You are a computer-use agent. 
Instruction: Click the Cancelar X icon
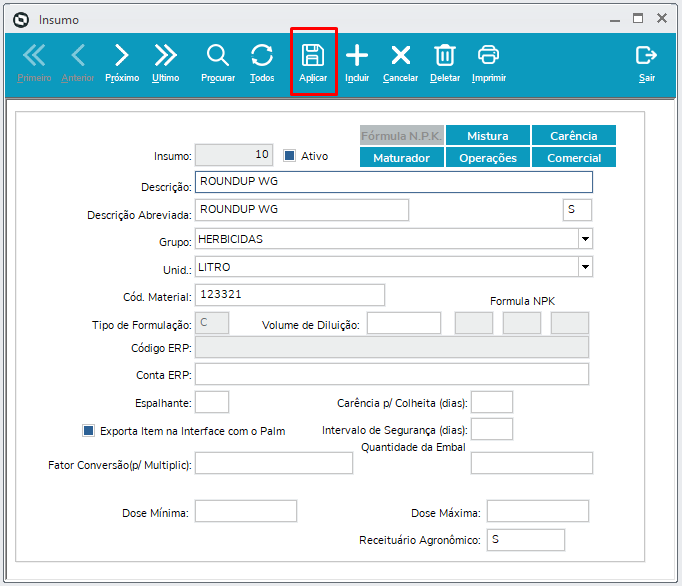401,55
